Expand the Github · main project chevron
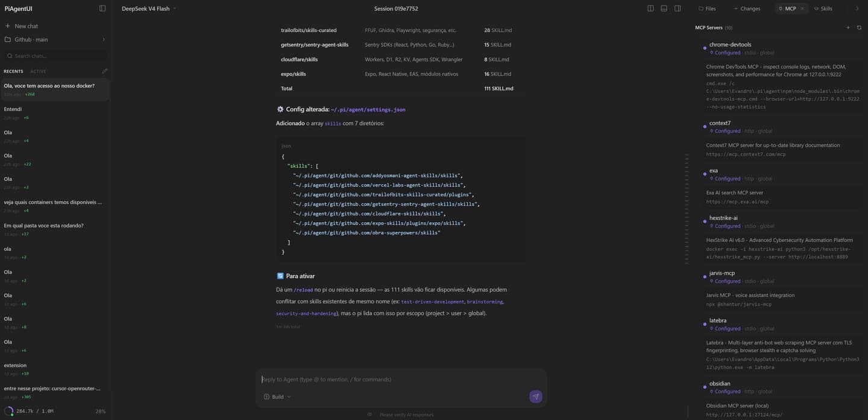 pyautogui.click(x=104, y=39)
